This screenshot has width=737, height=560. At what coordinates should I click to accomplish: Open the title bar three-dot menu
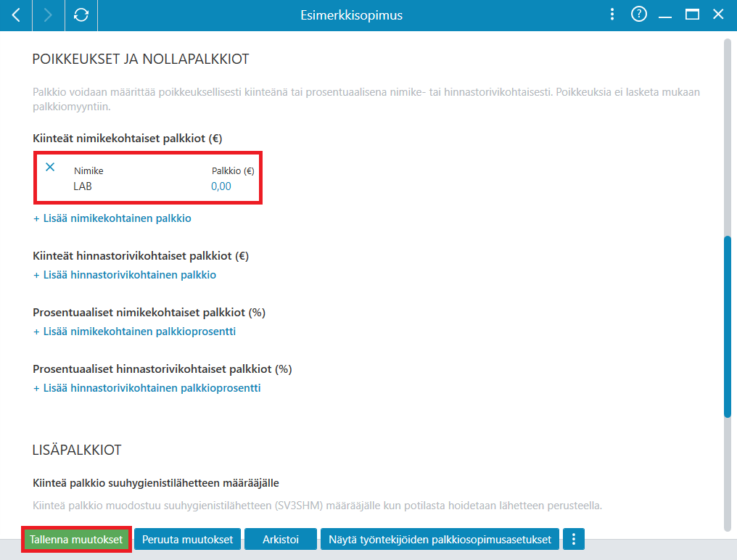point(612,14)
